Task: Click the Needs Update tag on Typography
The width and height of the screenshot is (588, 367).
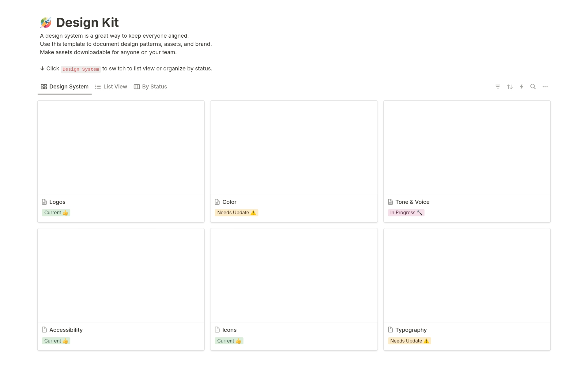Action: (x=409, y=340)
